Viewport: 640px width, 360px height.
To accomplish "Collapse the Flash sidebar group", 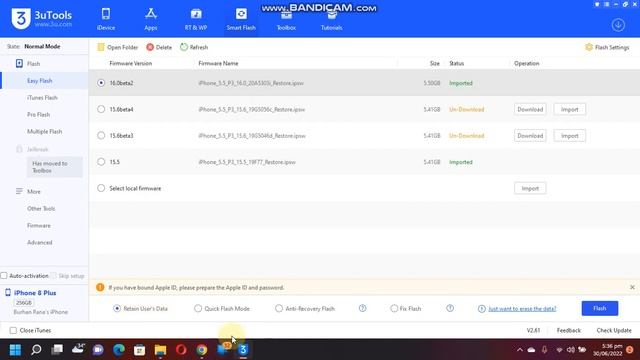I will [28, 64].
